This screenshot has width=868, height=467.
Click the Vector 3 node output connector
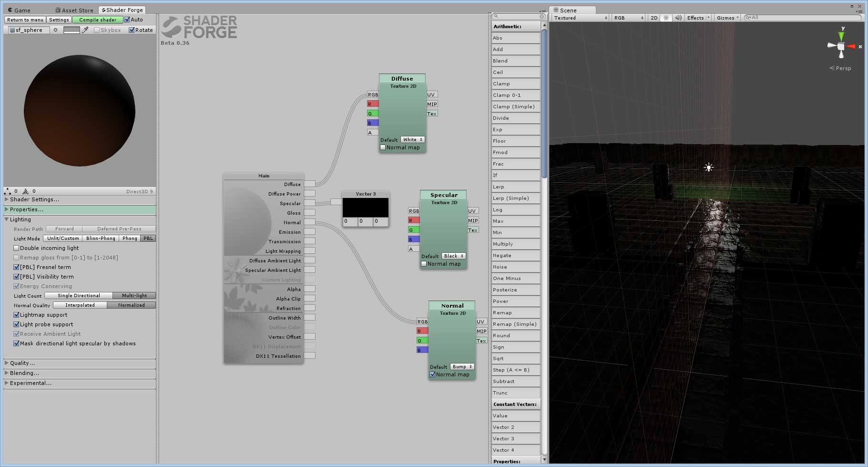click(x=336, y=202)
